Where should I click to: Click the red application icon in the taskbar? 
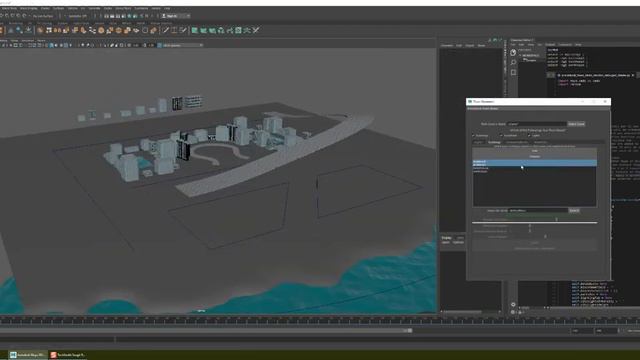[53, 355]
